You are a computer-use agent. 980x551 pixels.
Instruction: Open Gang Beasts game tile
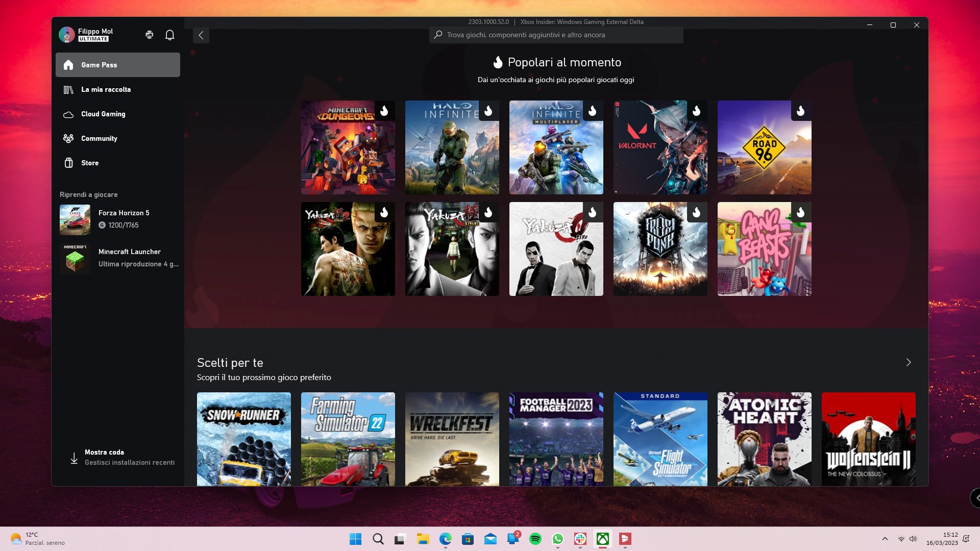764,249
